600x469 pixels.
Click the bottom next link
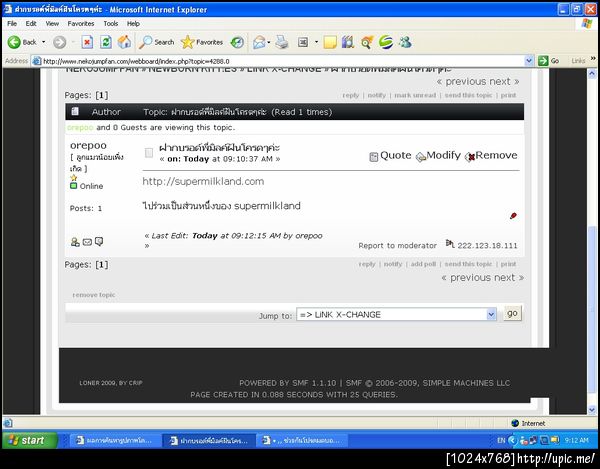pos(507,278)
